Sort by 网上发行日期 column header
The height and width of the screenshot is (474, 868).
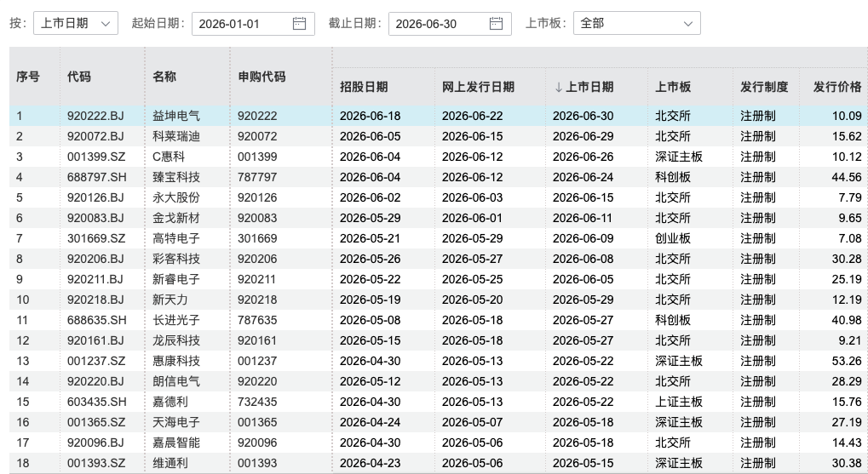478,87
